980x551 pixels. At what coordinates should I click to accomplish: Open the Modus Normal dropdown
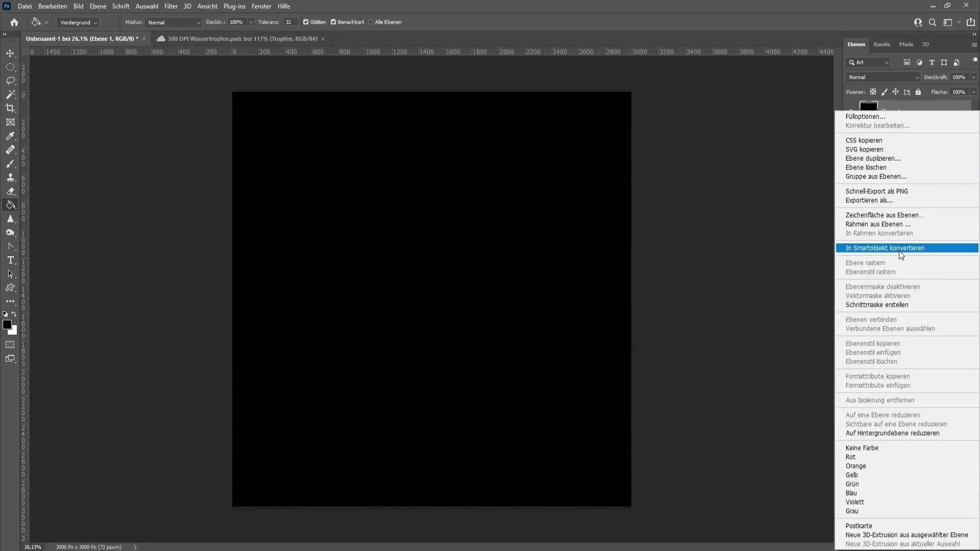(x=174, y=22)
